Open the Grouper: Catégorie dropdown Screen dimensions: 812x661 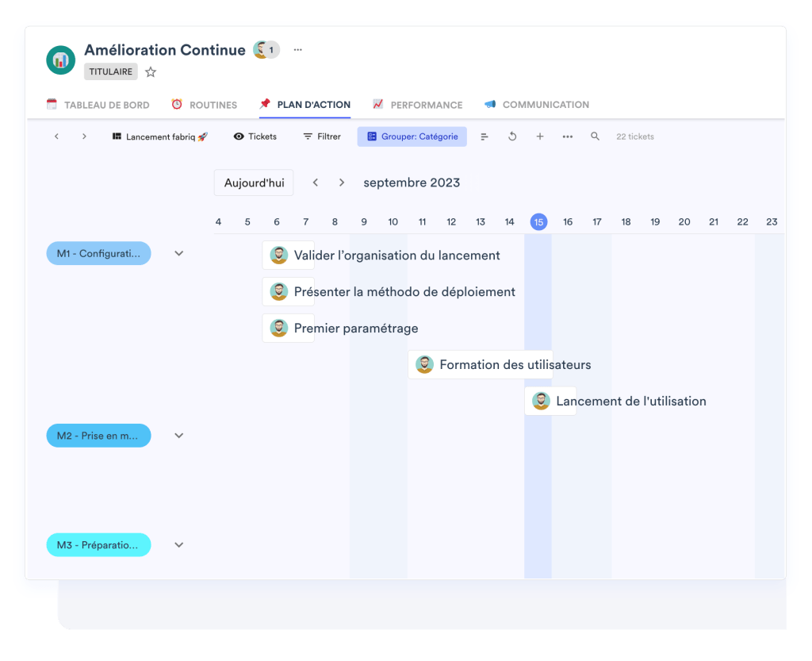(412, 136)
